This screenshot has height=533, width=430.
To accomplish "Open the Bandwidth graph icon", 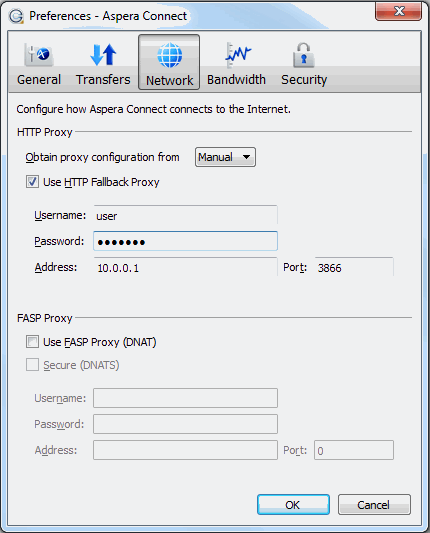I will [237, 54].
